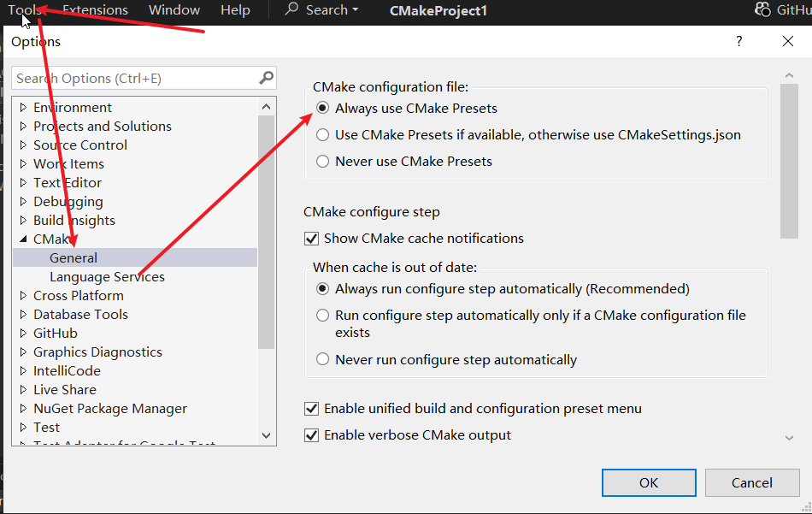The image size is (812, 514).
Task: Click the search magnifier icon in Options
Action: pyautogui.click(x=267, y=78)
